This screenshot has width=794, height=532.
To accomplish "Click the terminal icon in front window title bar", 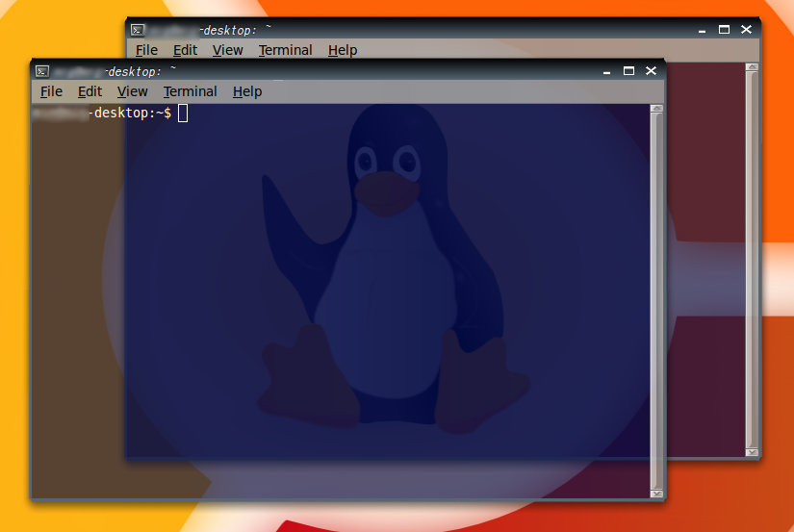I will (x=42, y=71).
